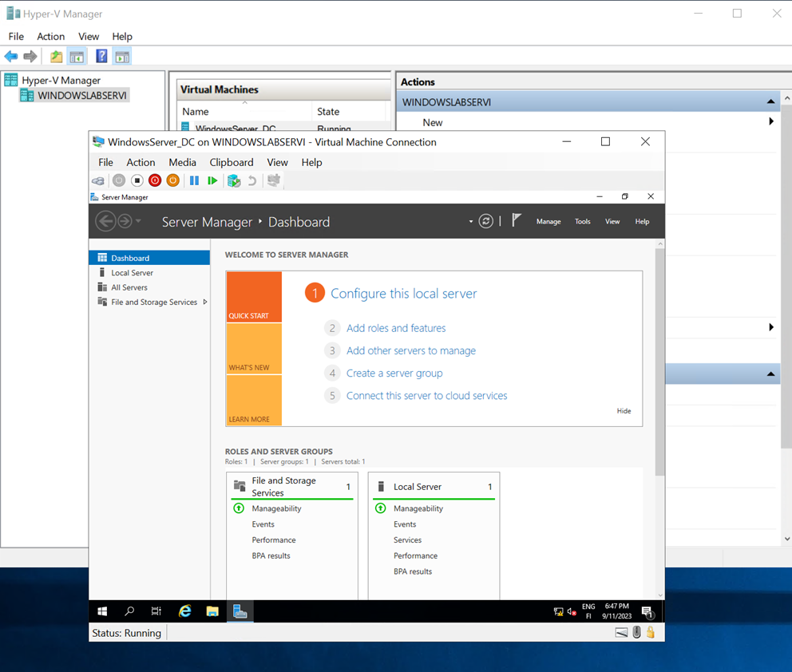Click the Checkpoint icon in the VM toolbar

coord(234,181)
